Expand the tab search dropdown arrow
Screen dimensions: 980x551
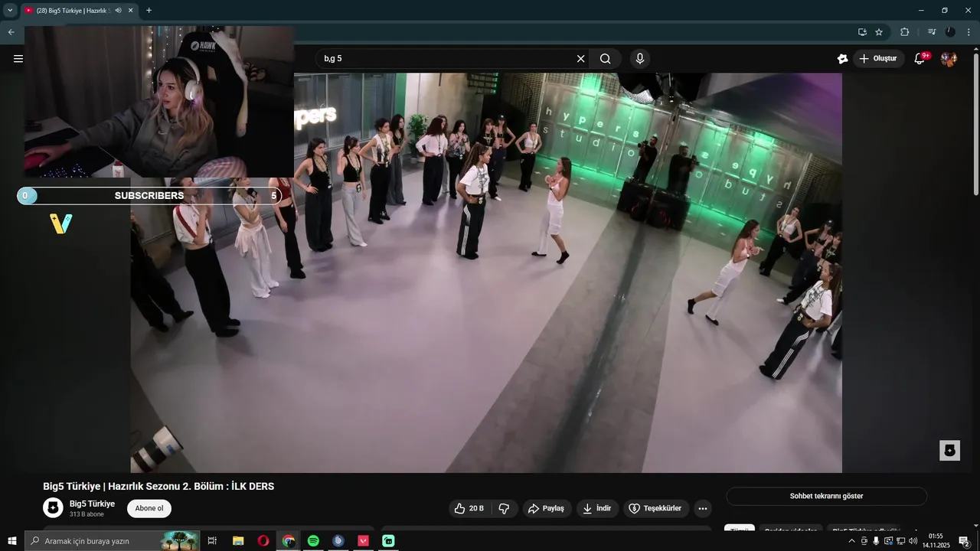(x=10, y=11)
